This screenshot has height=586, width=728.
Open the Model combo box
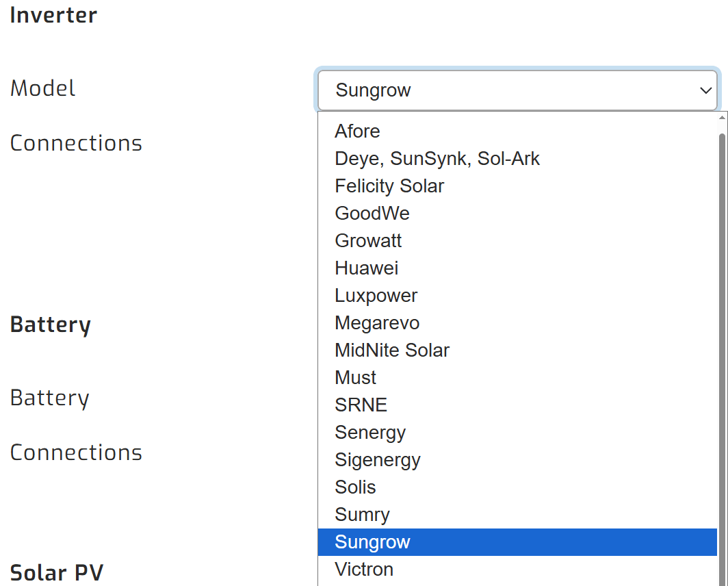517,90
